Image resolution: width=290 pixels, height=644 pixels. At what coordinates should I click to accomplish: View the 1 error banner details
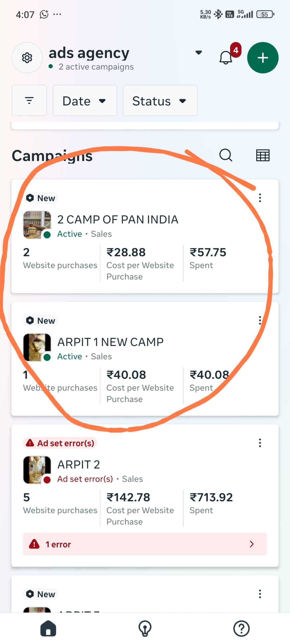click(145, 544)
